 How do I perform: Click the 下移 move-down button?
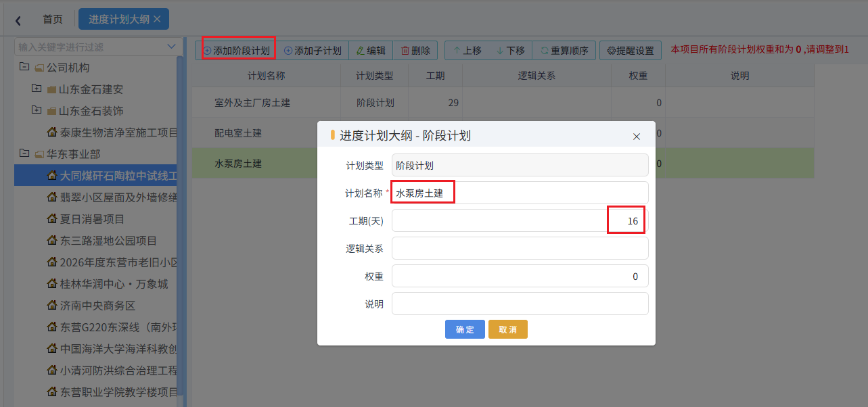[x=511, y=50]
